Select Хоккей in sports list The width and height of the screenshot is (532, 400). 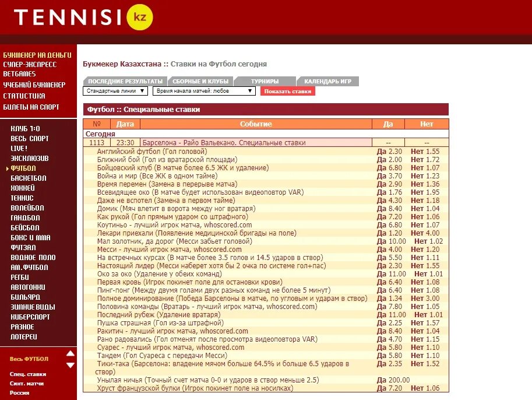(x=23, y=188)
